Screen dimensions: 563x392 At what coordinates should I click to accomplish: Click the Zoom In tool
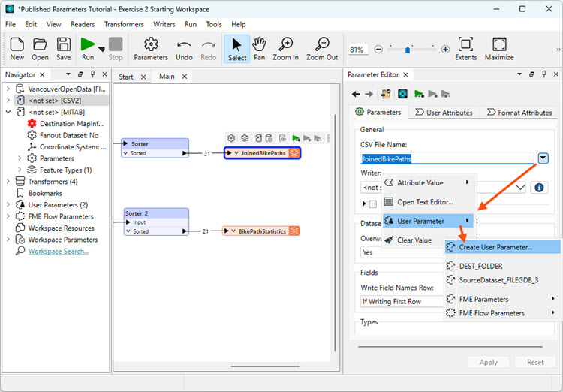point(286,49)
